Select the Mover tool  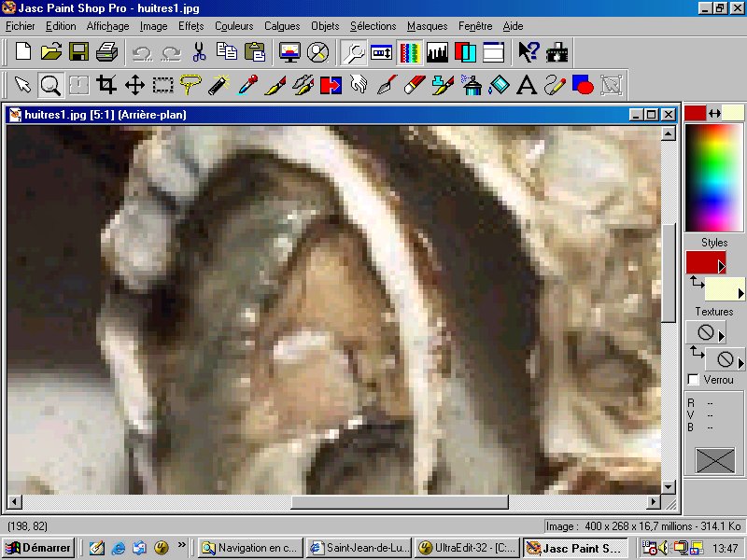pyautogui.click(x=134, y=85)
